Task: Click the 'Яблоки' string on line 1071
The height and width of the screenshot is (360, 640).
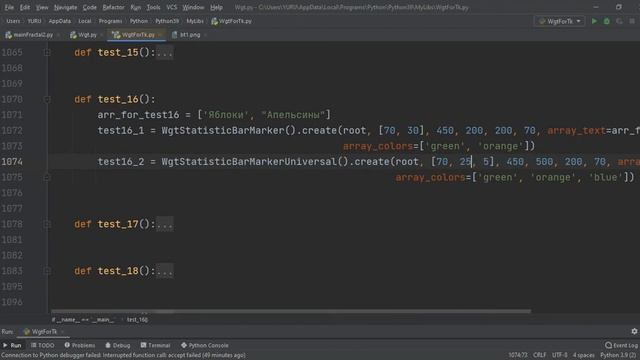Action: coord(226,115)
